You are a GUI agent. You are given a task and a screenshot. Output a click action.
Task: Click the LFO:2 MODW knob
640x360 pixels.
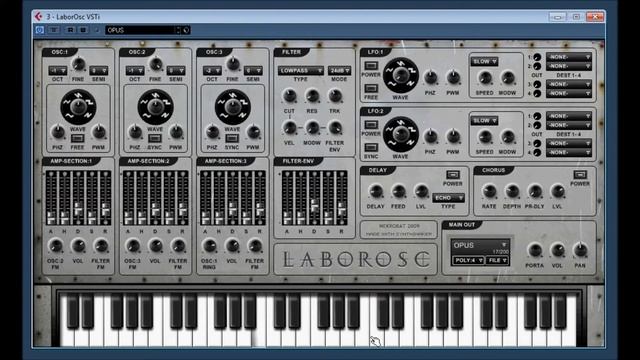pos(508,136)
